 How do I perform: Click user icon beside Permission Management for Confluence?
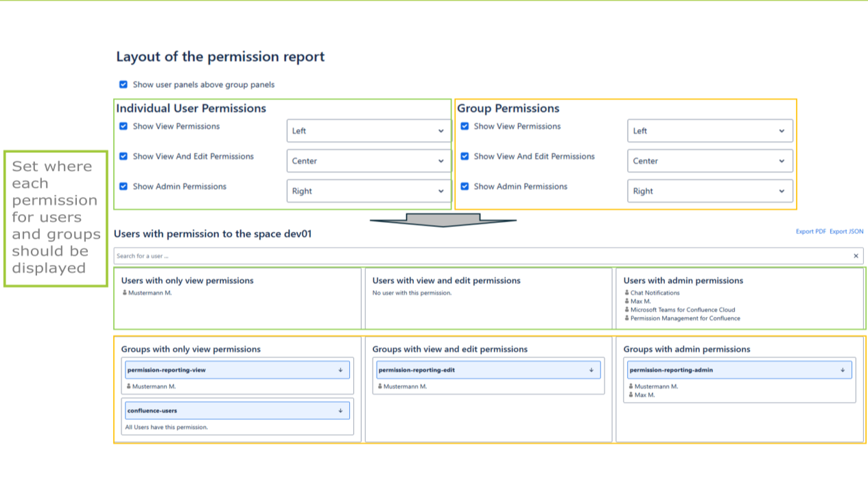click(626, 318)
